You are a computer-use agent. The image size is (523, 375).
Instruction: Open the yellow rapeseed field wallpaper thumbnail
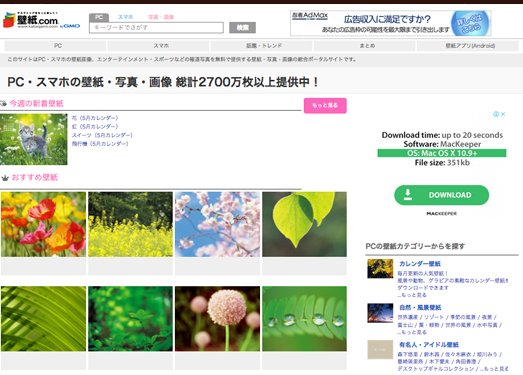[x=130, y=224]
